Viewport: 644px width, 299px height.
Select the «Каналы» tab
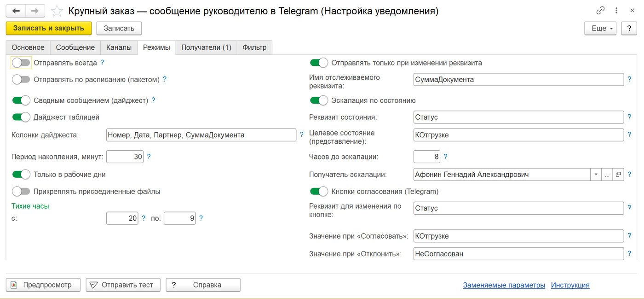[119, 47]
